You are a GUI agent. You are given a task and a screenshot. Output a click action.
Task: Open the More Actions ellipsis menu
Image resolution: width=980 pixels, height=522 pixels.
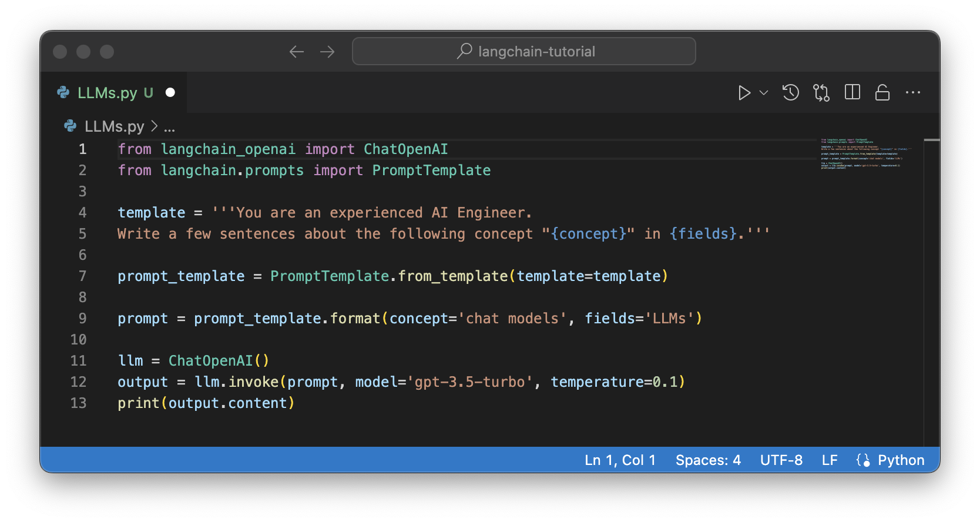[x=913, y=92]
